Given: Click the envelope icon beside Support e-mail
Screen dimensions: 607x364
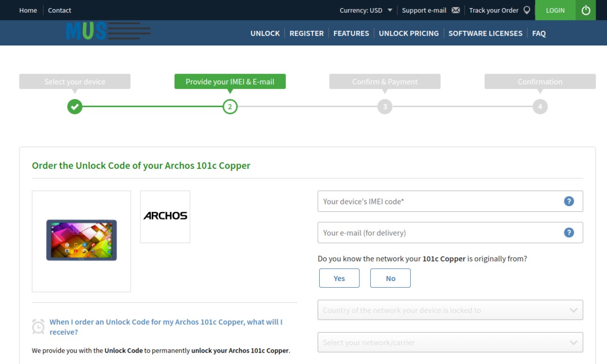Looking at the screenshot, I should click(456, 10).
